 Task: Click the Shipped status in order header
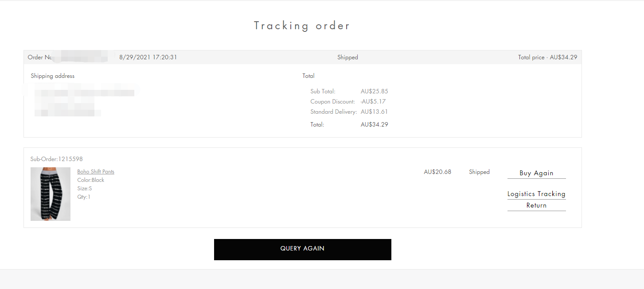point(347,57)
